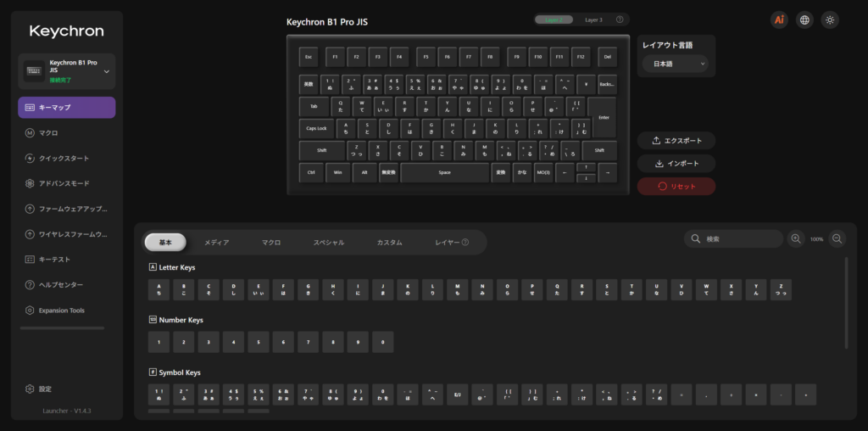Screen dimensions: 868x431
Task: Open the Ai assistant icon
Action: (x=779, y=20)
